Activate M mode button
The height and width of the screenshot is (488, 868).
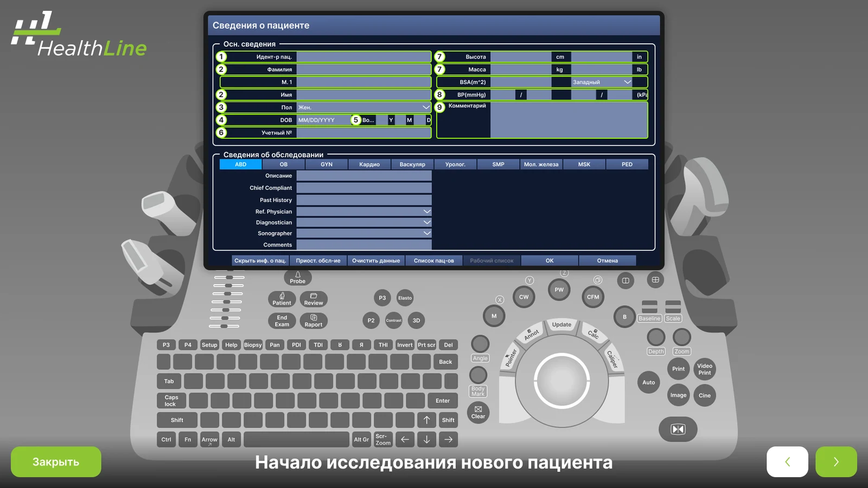point(494,316)
